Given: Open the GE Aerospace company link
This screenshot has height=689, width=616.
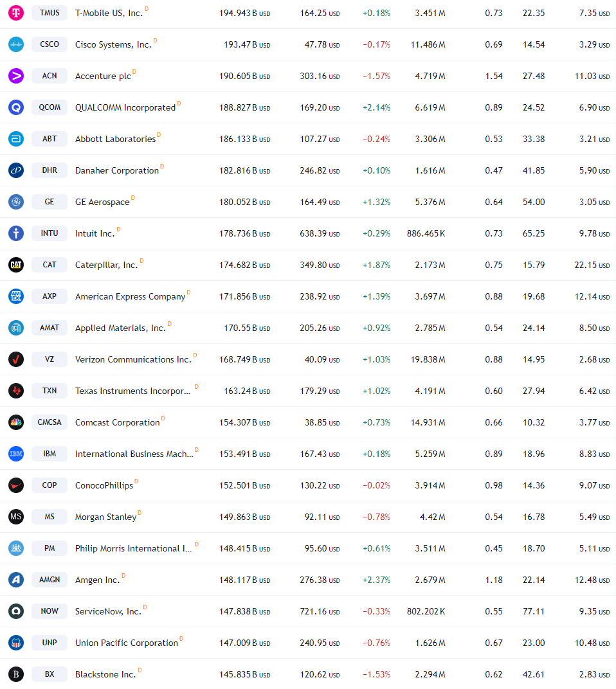Looking at the screenshot, I should 102,202.
